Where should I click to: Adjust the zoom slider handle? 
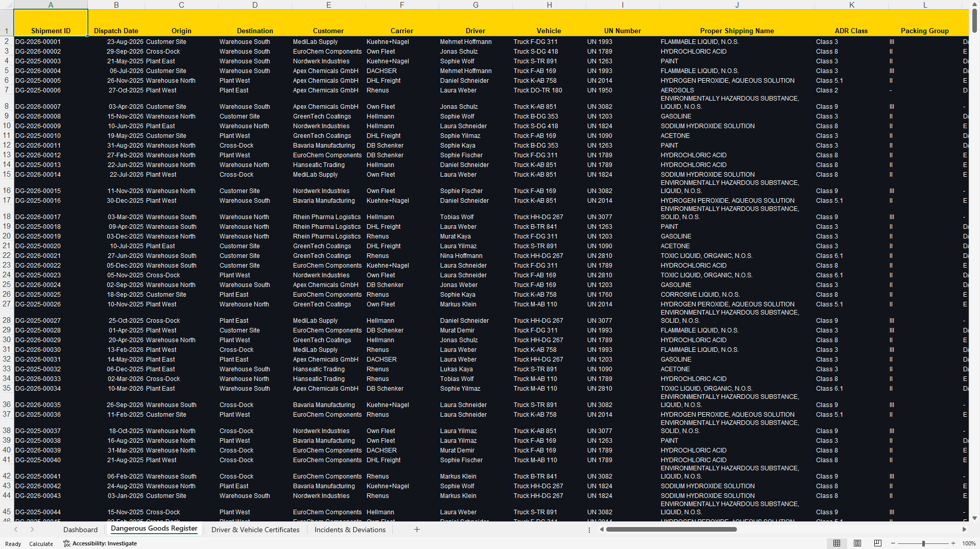tap(923, 543)
